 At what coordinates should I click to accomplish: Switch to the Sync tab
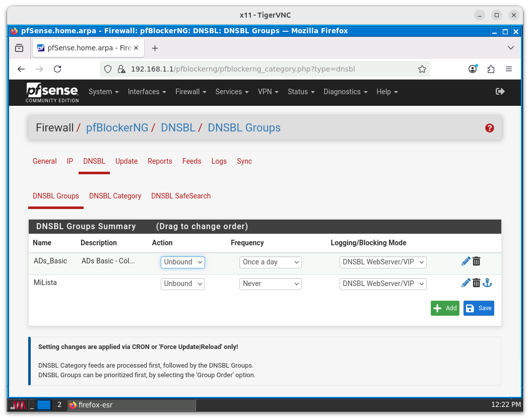click(244, 161)
